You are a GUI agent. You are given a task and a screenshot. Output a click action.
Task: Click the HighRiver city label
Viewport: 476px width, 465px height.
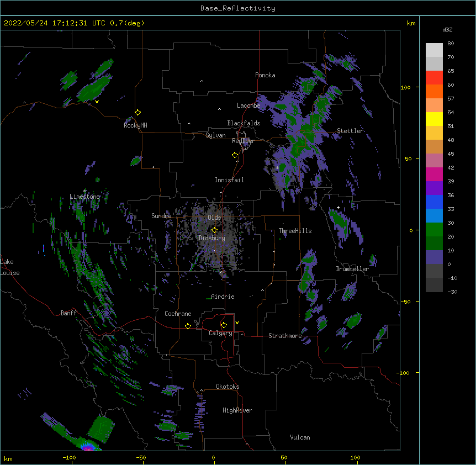(x=237, y=410)
